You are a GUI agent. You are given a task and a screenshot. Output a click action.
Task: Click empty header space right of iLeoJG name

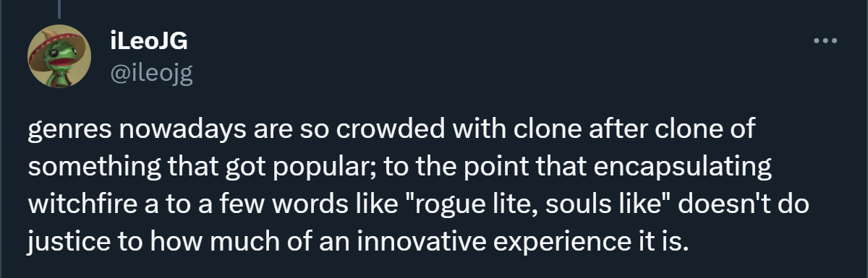[x=492, y=42]
